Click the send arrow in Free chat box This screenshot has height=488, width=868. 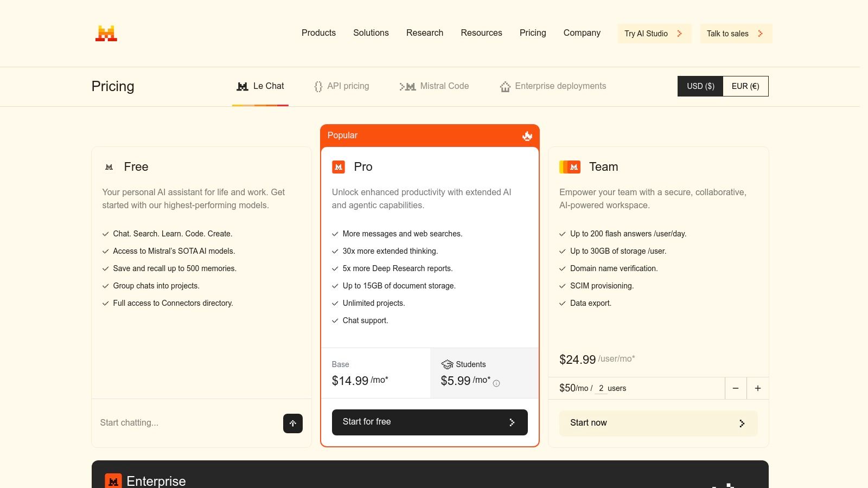click(x=293, y=423)
